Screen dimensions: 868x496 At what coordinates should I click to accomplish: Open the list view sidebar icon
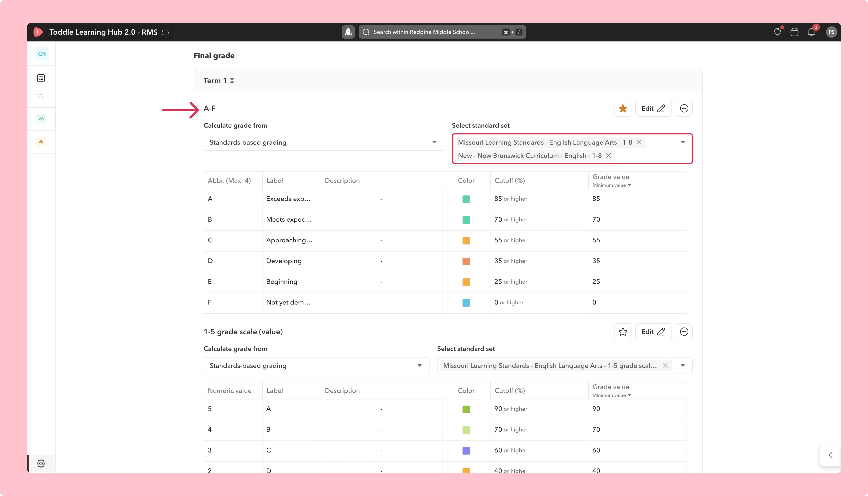[x=41, y=78]
